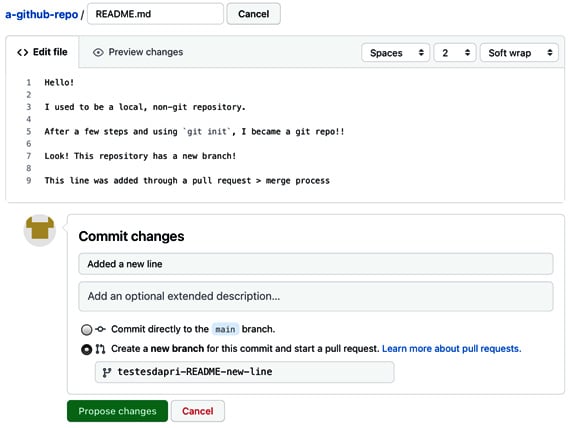
Task: Open Learn more about pull requests link
Action: pos(451,348)
